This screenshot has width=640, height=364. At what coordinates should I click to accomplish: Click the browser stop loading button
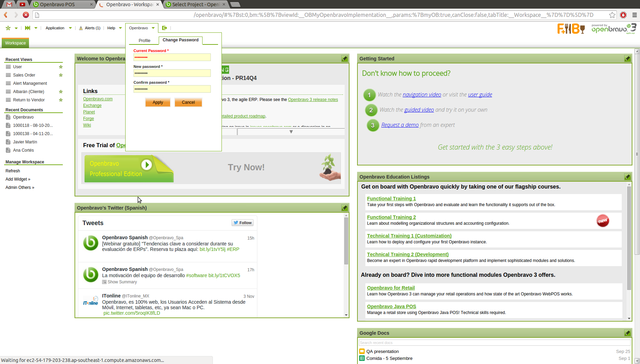click(x=26, y=15)
